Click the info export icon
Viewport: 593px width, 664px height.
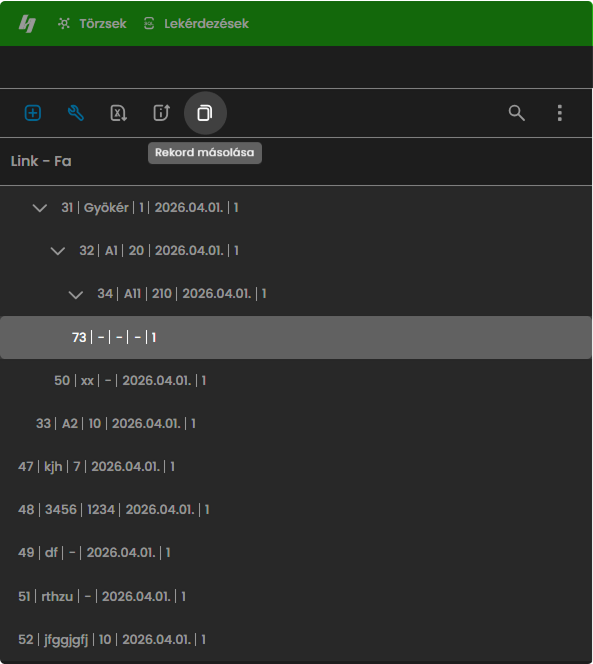pos(161,113)
